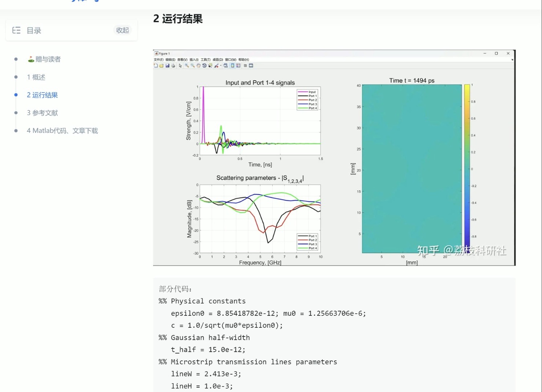Open the 插入(I) menu in Figure window
The width and height of the screenshot is (542, 392).
click(194, 60)
